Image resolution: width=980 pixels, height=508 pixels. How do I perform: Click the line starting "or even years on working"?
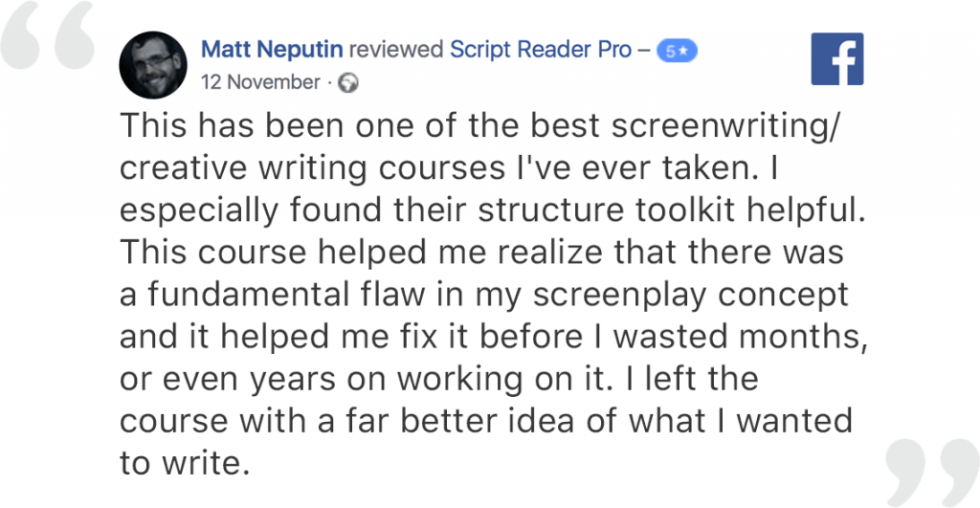pyautogui.click(x=438, y=379)
